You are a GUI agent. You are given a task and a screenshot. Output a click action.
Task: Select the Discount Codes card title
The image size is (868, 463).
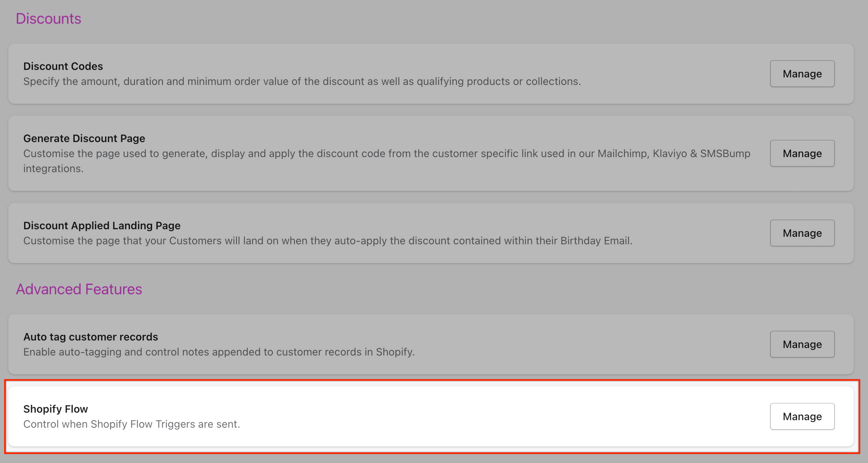(63, 66)
